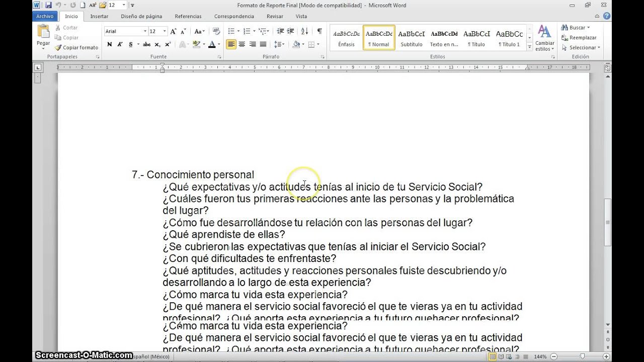The height and width of the screenshot is (362, 644).
Task: Click Reemplazar in the Edición group
Action: tap(579, 37)
